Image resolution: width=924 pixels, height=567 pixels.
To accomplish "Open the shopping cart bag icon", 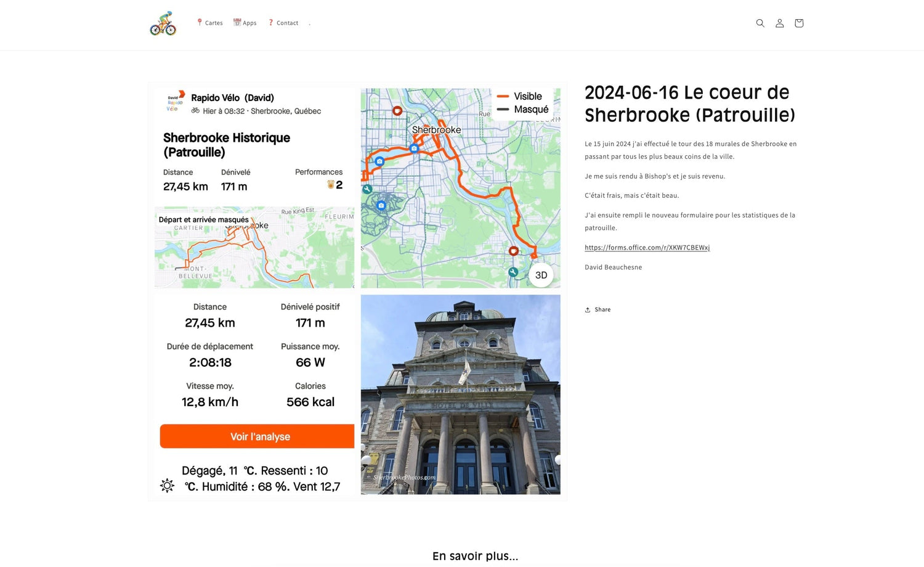I will click(x=798, y=23).
